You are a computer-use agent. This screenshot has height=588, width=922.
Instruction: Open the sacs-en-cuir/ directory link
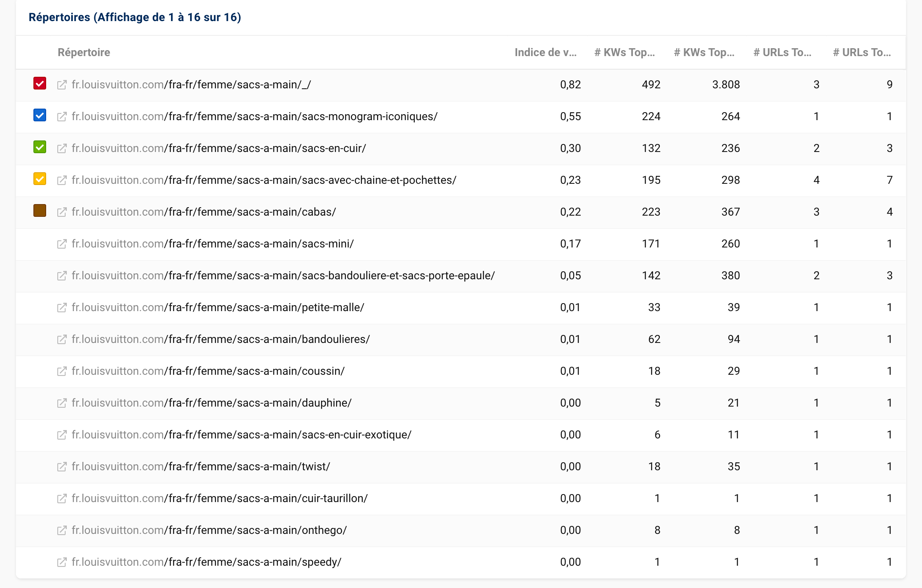click(x=219, y=148)
